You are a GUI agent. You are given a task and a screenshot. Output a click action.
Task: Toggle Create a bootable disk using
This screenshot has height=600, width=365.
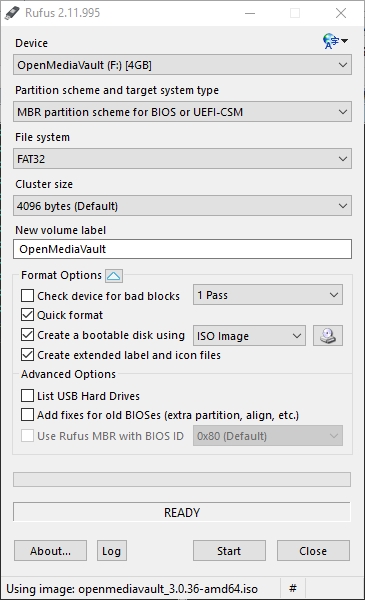pyautogui.click(x=28, y=335)
